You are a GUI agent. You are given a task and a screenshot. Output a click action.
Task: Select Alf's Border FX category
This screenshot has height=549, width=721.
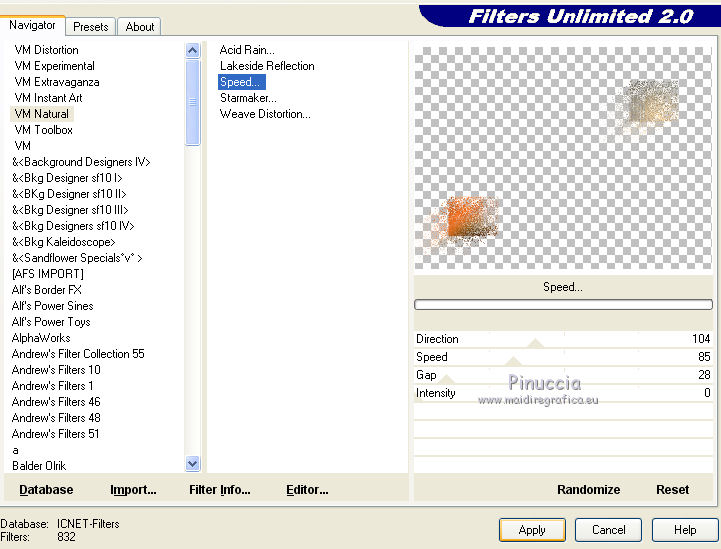tap(46, 290)
